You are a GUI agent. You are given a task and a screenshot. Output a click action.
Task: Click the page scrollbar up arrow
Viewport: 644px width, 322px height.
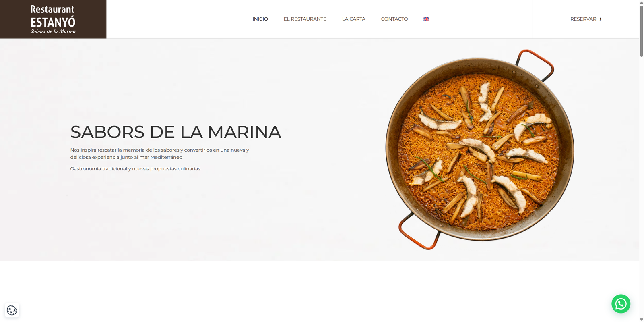[x=642, y=2]
